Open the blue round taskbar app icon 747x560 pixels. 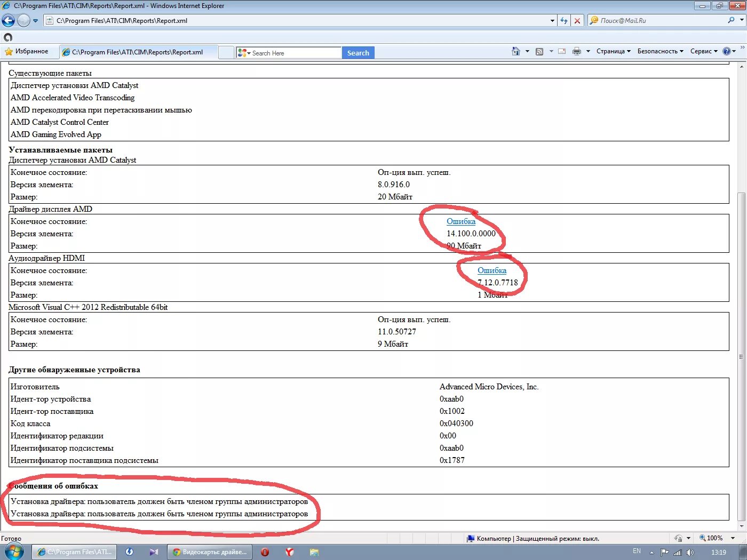click(129, 552)
